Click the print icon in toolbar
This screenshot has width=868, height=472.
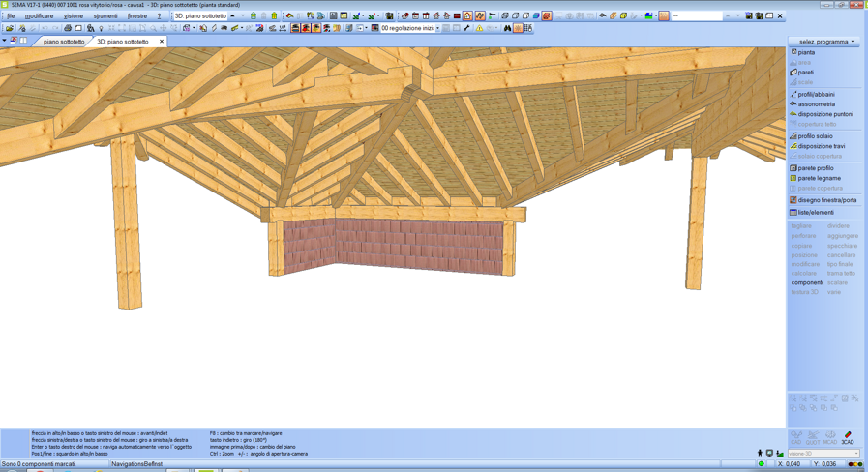click(68, 28)
